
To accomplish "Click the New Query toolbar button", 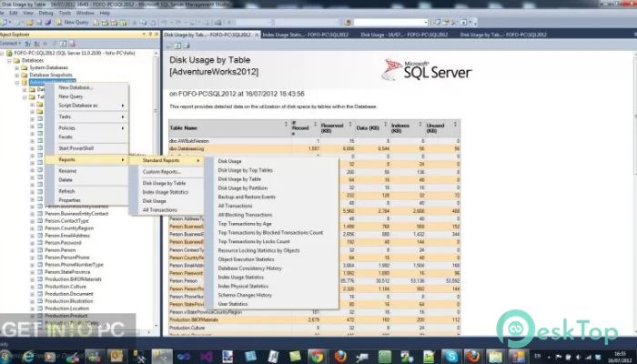I will pos(72,23).
